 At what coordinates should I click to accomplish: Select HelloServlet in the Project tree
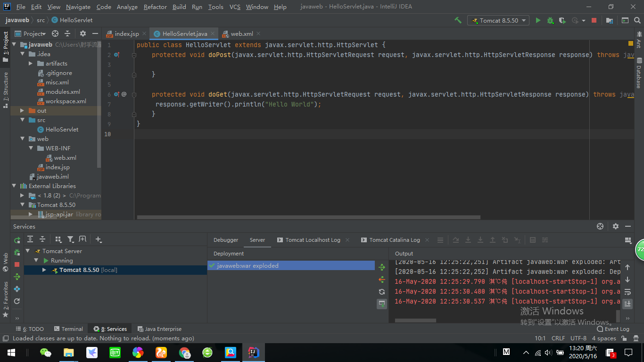(62, 130)
